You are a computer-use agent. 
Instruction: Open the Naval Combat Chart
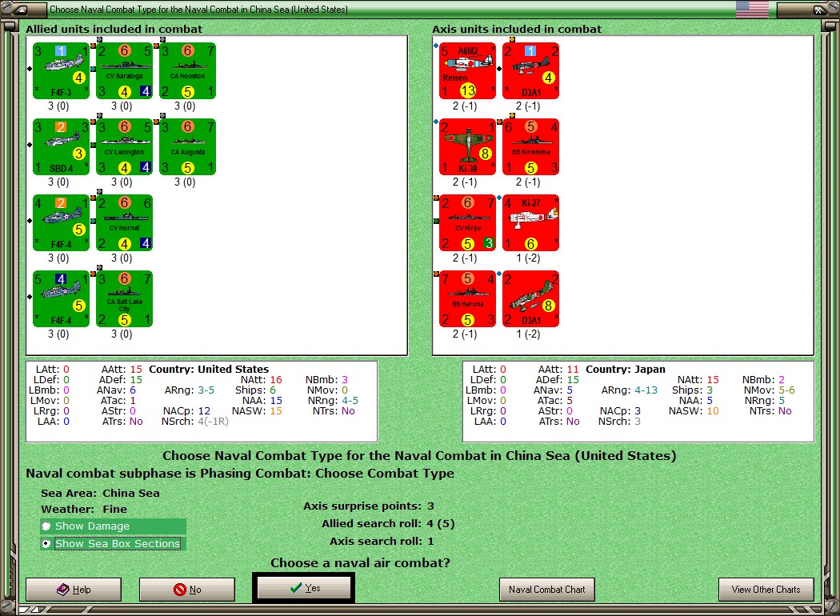[547, 590]
